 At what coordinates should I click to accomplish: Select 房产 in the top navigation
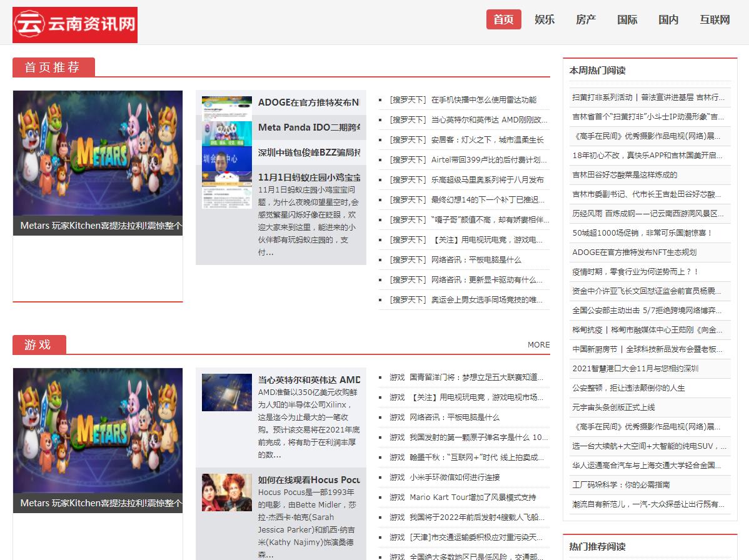(586, 19)
